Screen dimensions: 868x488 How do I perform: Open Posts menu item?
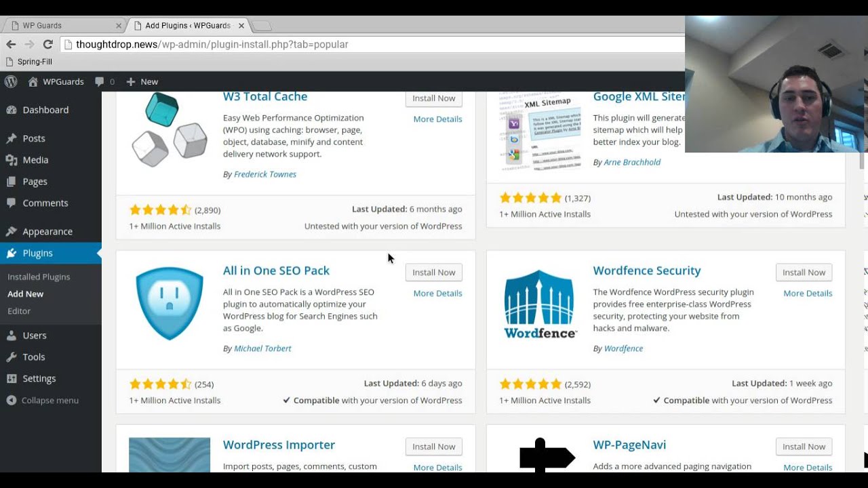coord(51,138)
